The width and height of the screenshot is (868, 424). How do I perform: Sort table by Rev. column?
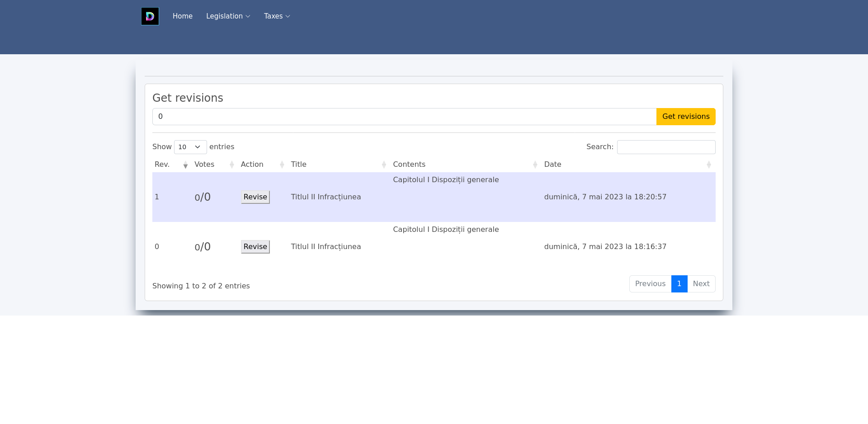pyautogui.click(x=172, y=165)
